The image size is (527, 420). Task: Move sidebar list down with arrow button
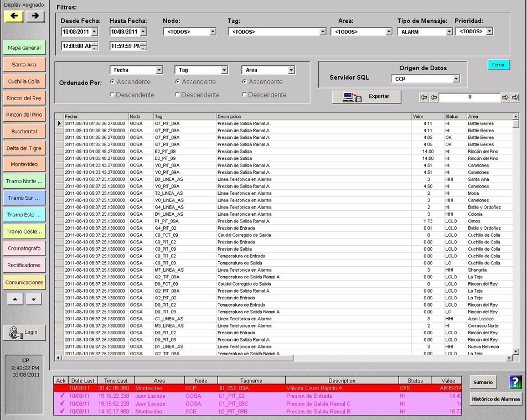(34, 299)
